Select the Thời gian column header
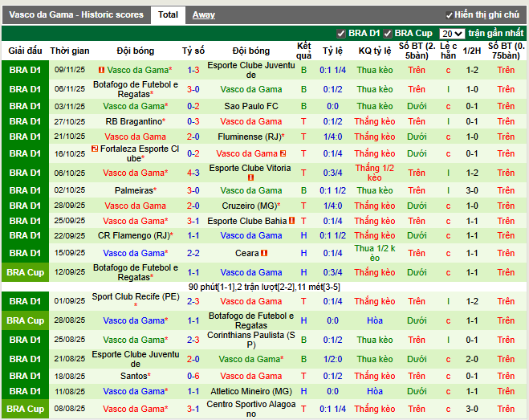 70,51
